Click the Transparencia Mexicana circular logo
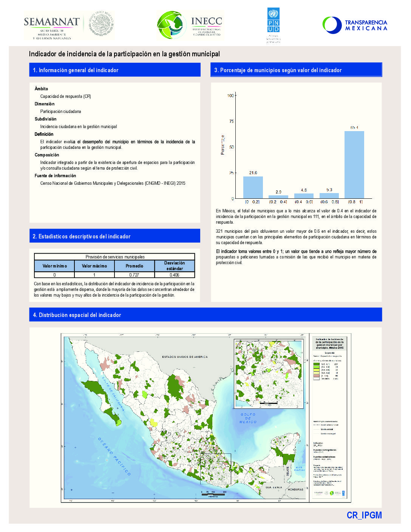Screen dimensions: 411x532 [332, 25]
